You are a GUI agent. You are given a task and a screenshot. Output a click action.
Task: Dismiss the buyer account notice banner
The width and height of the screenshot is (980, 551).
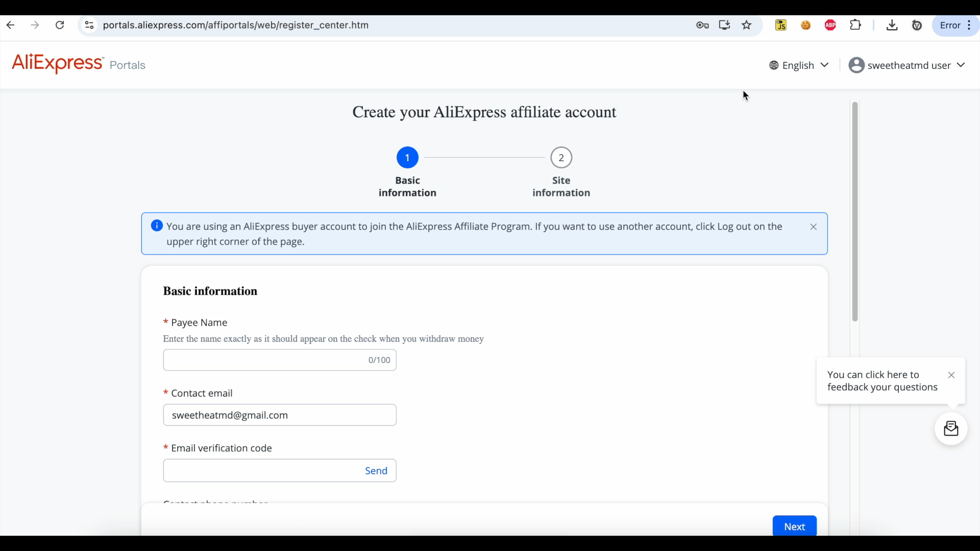(x=814, y=227)
